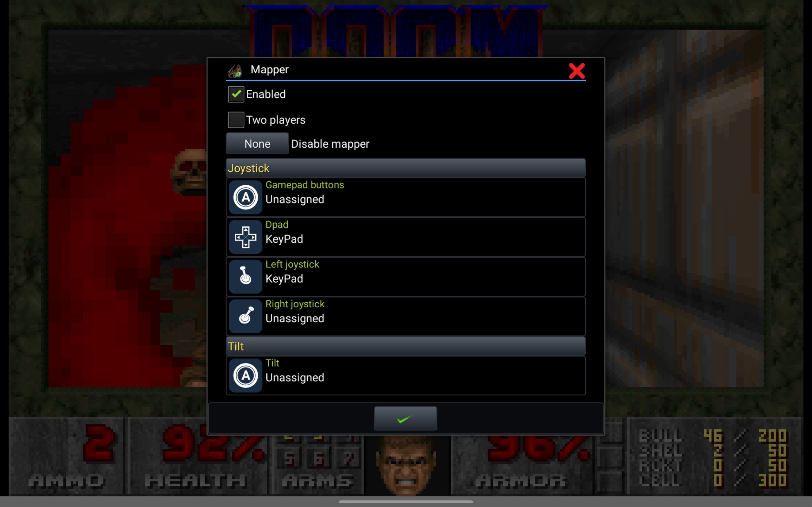812x507 pixels.
Task: Expand the Tilt section header
Action: click(405, 346)
